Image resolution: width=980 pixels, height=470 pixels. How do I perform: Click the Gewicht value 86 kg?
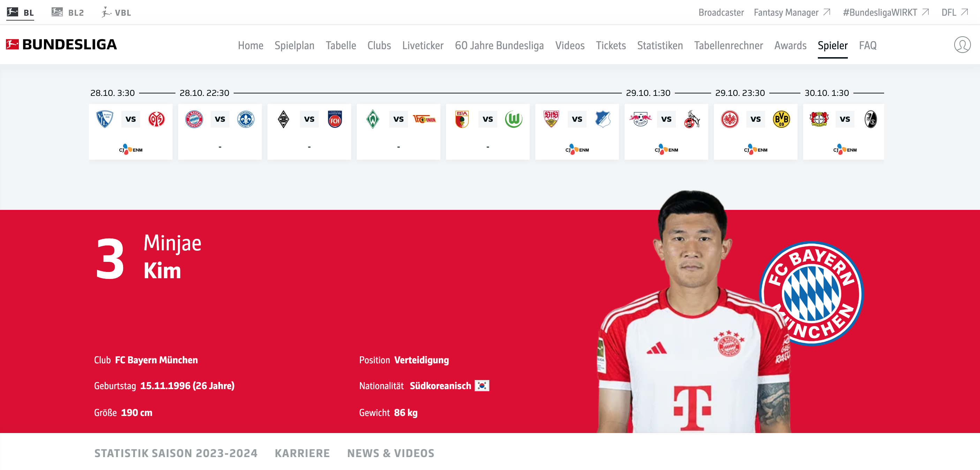406,412
